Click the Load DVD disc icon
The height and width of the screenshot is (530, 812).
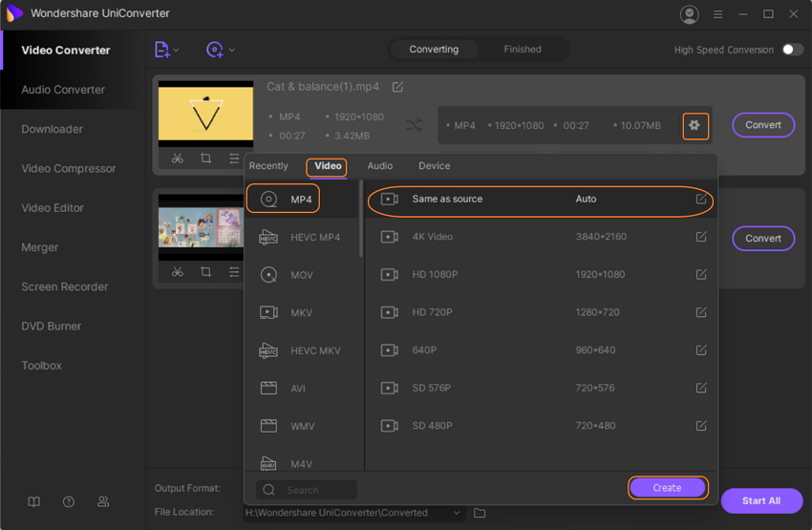click(x=214, y=50)
